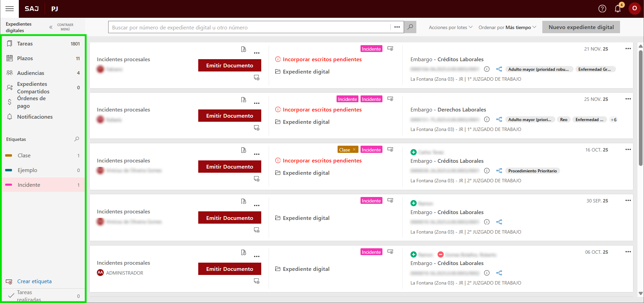The width and height of the screenshot is (644, 303).
Task: Remove the Clase tag with its X
Action: (x=354, y=149)
